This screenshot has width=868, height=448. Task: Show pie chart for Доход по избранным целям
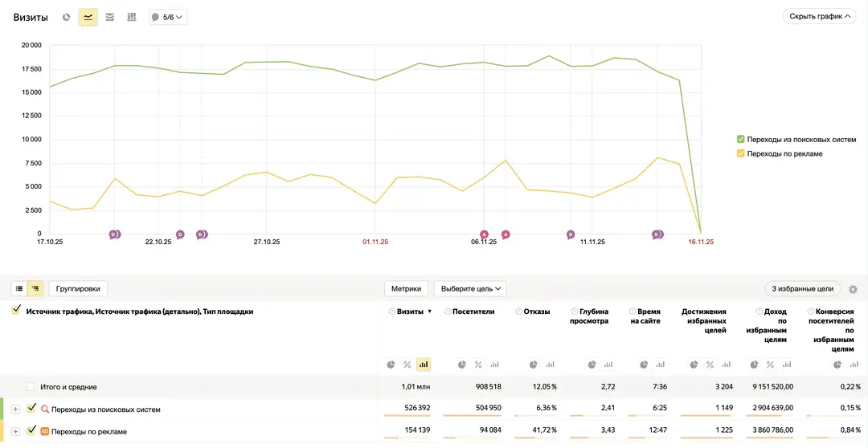[x=755, y=365]
